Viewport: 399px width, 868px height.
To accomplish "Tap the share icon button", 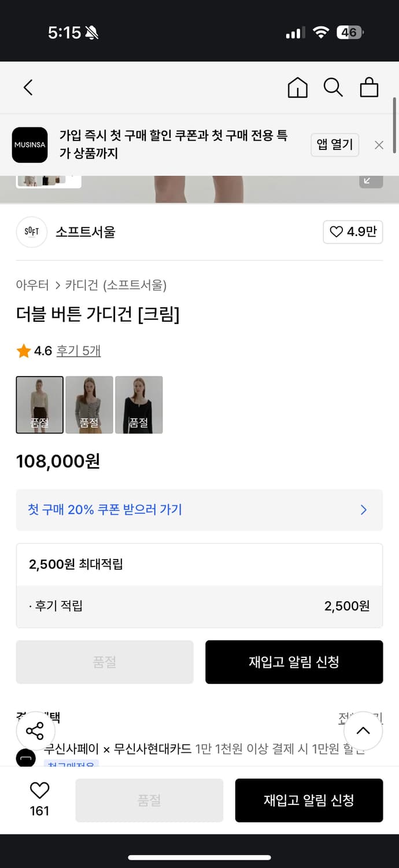I will (x=35, y=731).
